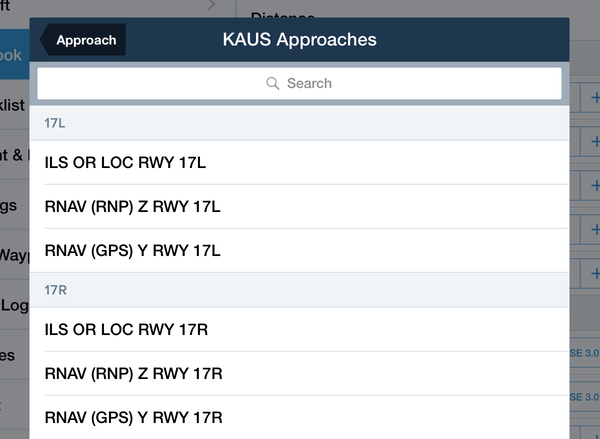
Task: Select ILS OR LOC RWY 17L approach
Action: point(299,163)
